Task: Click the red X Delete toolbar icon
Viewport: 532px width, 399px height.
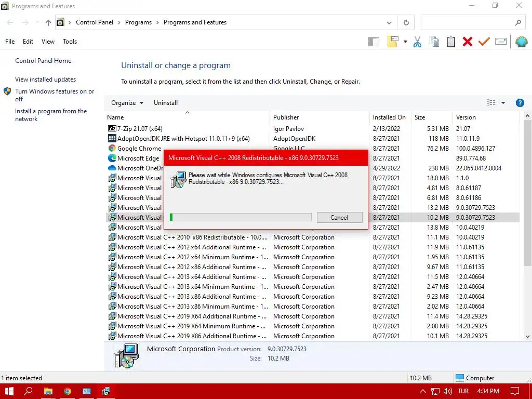Action: click(x=467, y=42)
